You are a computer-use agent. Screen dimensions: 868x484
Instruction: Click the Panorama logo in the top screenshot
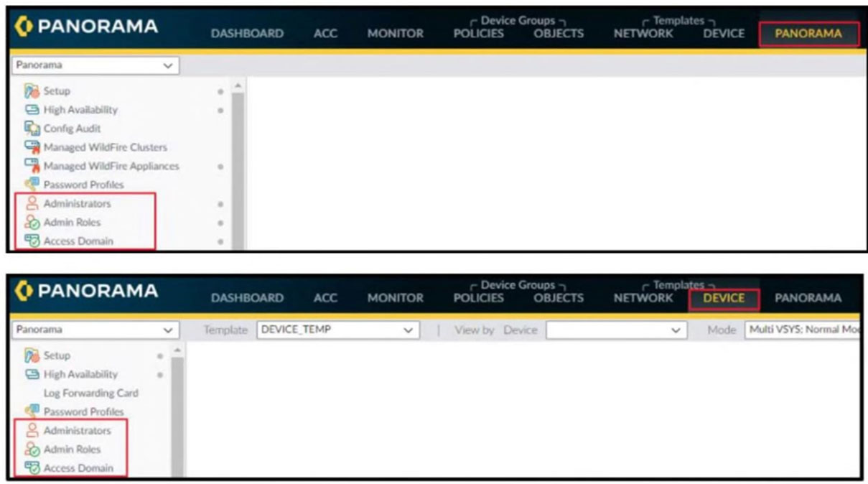87,27
